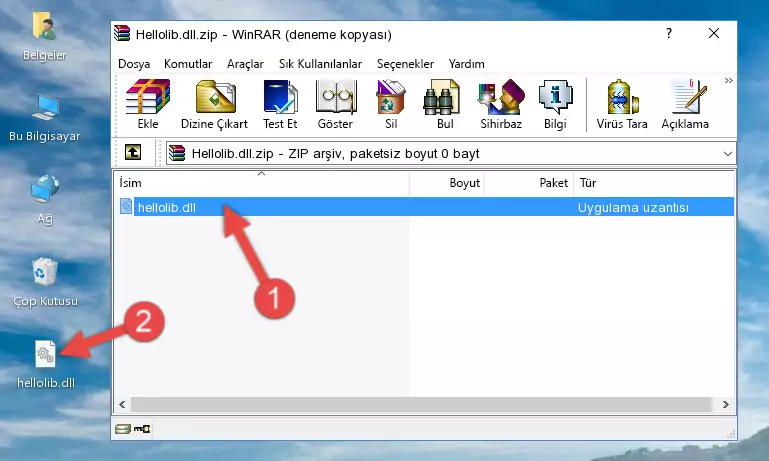Go up one folder level
Viewport: 769px width, 461px height.
133,153
